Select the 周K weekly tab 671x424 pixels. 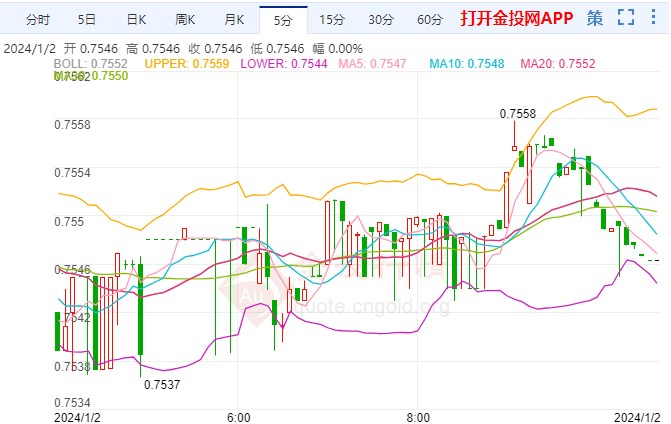(185, 20)
